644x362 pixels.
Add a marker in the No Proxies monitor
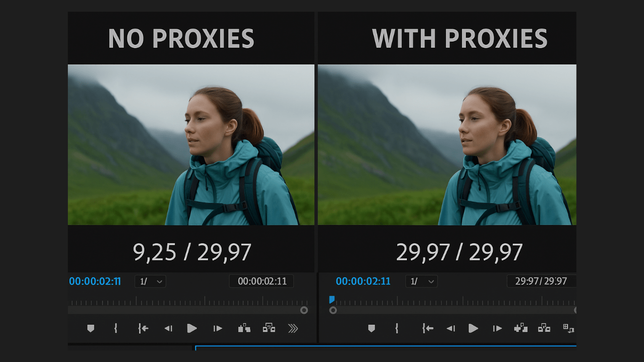[91, 329]
